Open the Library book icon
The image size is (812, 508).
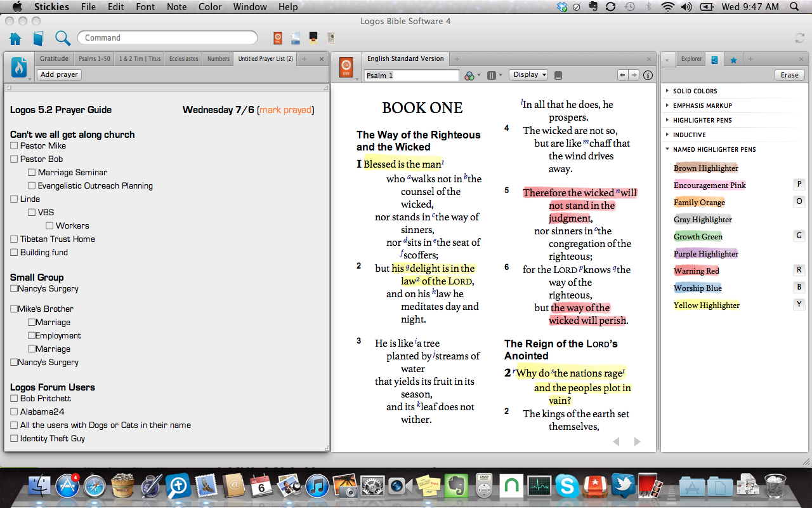(38, 39)
